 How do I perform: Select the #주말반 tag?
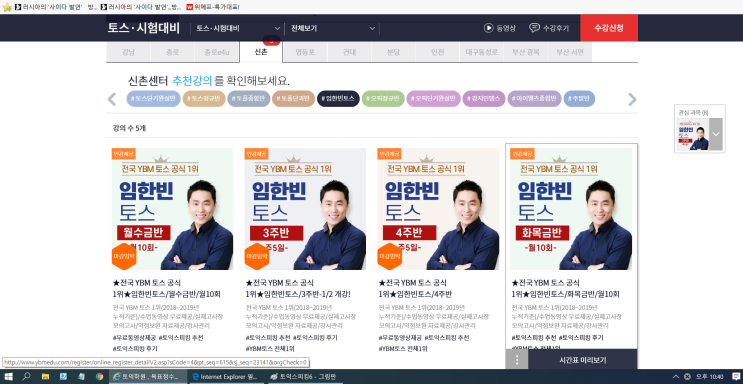click(x=579, y=99)
